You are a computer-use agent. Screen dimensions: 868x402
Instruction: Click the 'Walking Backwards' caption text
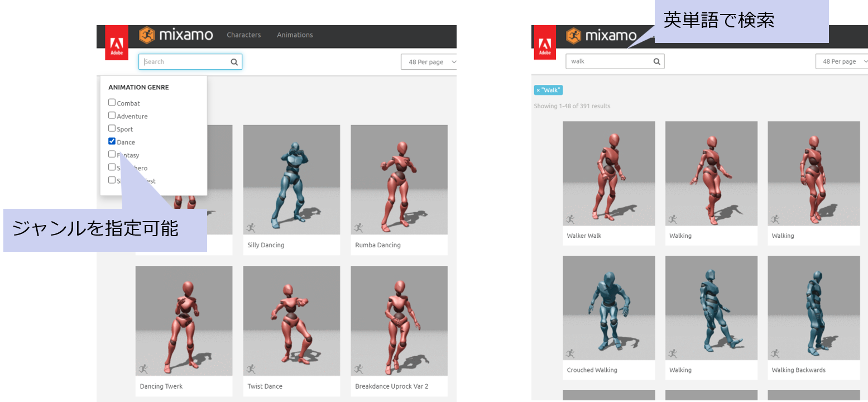pos(799,370)
